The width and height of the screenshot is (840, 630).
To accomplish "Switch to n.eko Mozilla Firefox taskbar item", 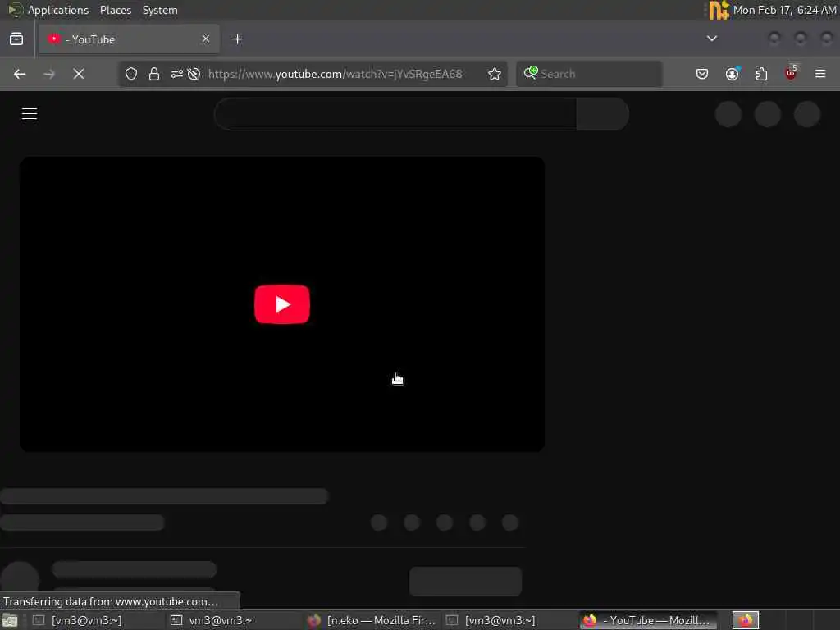I will (x=372, y=620).
